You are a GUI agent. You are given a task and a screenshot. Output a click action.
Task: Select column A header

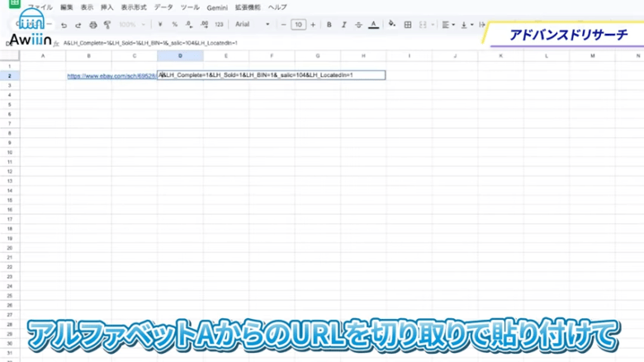43,55
